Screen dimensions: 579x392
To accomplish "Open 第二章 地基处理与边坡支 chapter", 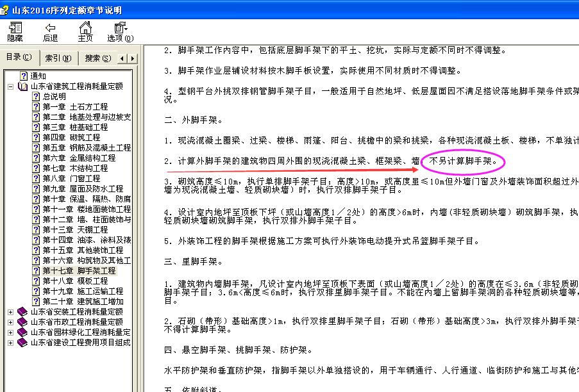I will [87, 117].
